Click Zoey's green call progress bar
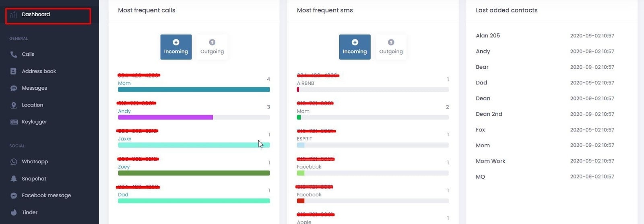 pyautogui.click(x=194, y=173)
